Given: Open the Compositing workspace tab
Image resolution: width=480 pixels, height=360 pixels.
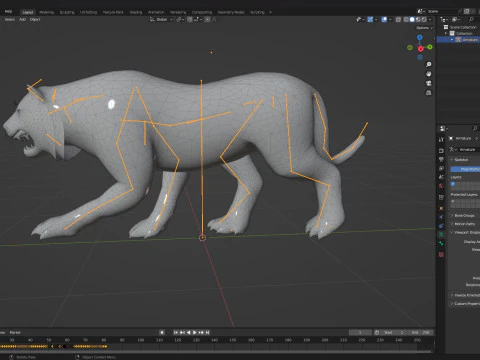Looking at the screenshot, I should (202, 12).
